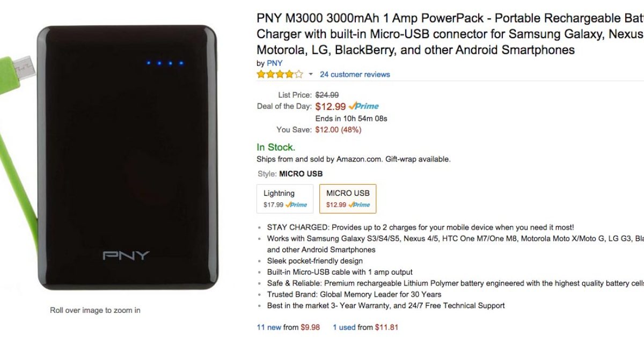Image resolution: width=644 pixels, height=337 pixels.
Task: Select the MICRO USB style option
Action: pyautogui.click(x=348, y=199)
